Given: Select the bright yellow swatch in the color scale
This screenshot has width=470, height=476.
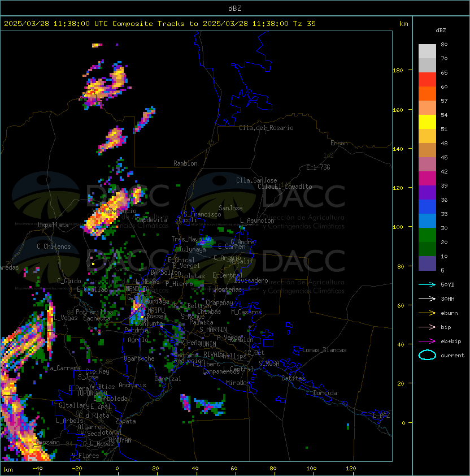Looking at the screenshot, I should (427, 122).
